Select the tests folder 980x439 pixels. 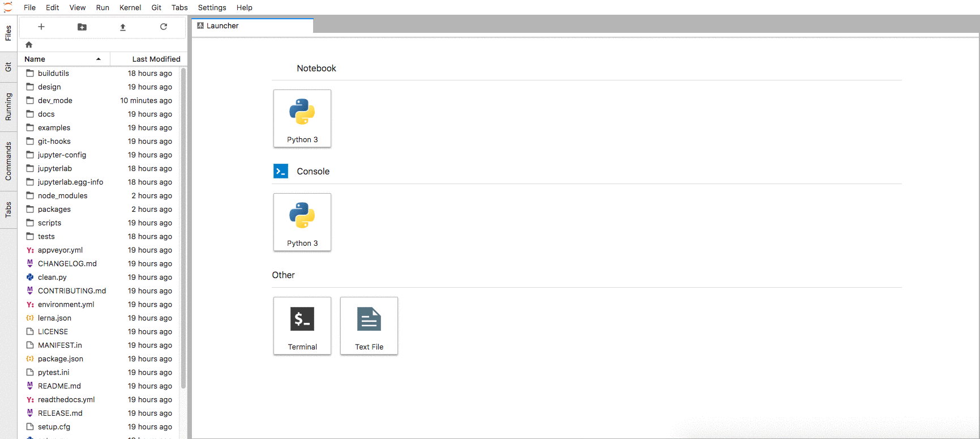(99, 236)
